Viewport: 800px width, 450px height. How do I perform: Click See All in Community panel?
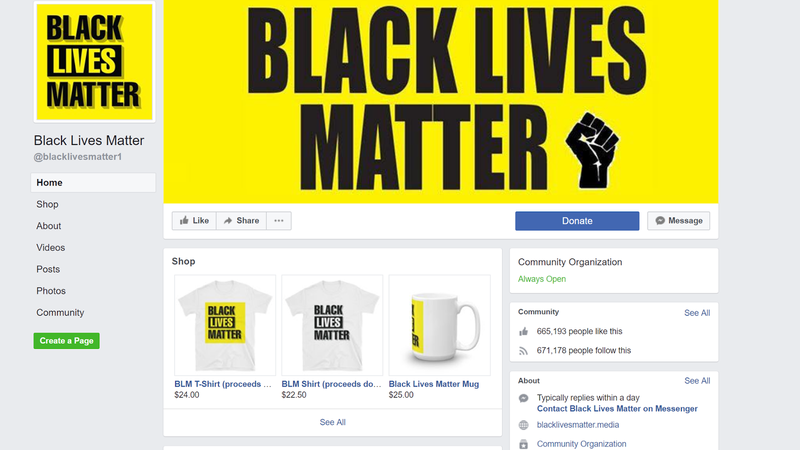click(x=697, y=313)
